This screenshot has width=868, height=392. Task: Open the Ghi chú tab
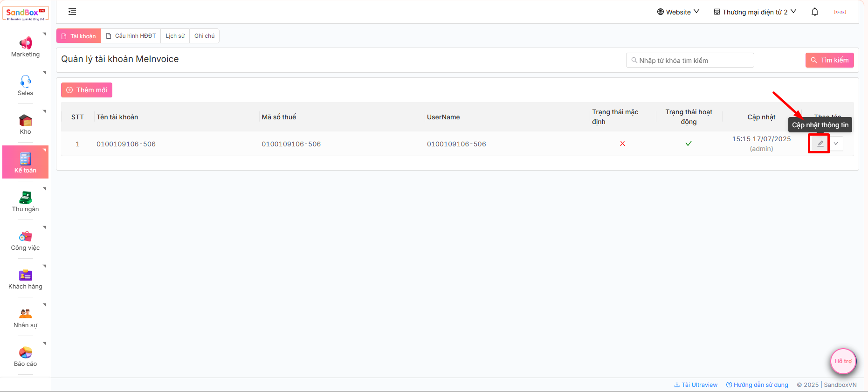[204, 36]
